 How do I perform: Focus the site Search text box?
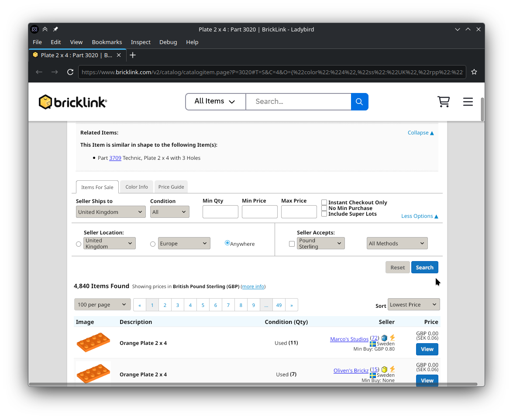pyautogui.click(x=298, y=102)
